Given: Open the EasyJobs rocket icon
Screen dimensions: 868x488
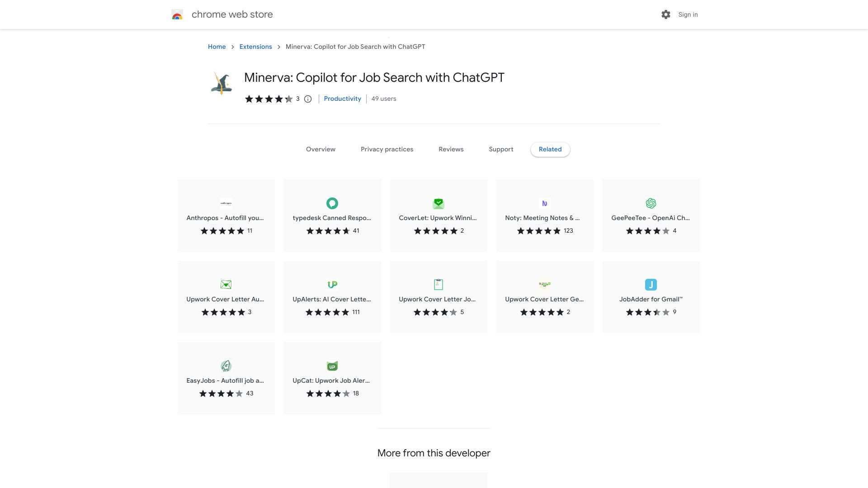Looking at the screenshot, I should pos(226,366).
